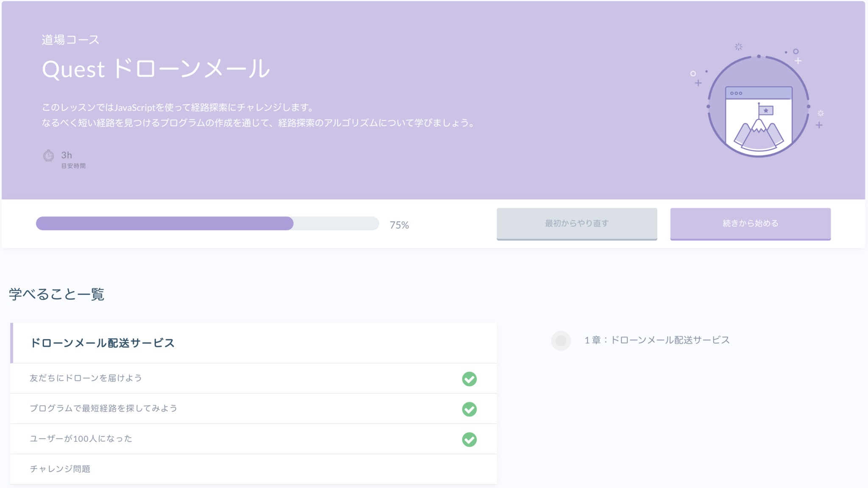Viewport: 868px width, 488px height.
Task: Click the gray circle marker beside 1章
Action: 561,340
